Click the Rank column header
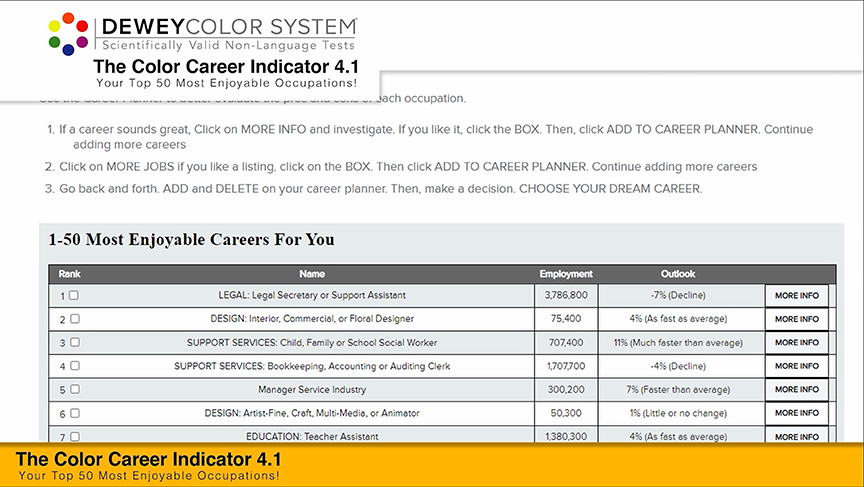The image size is (864, 487). pyautogui.click(x=69, y=274)
